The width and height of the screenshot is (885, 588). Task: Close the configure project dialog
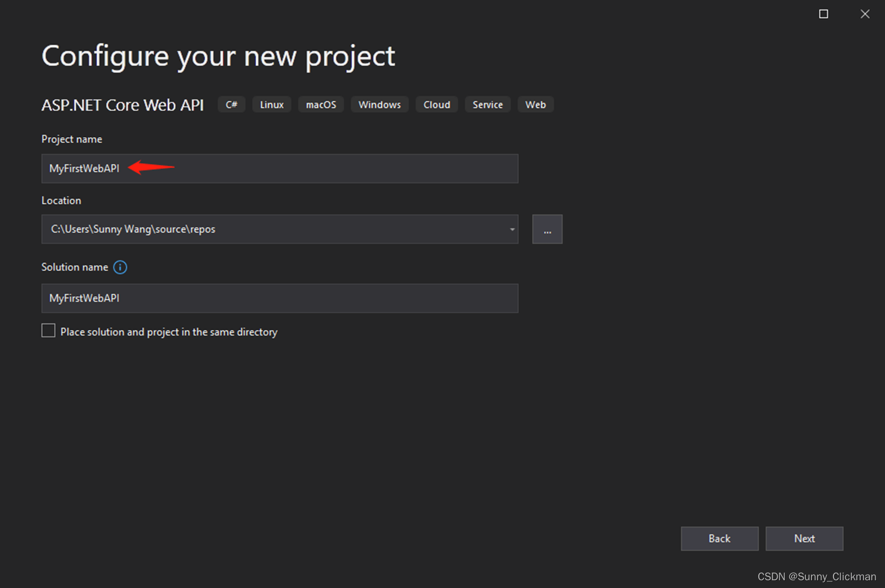pos(865,14)
